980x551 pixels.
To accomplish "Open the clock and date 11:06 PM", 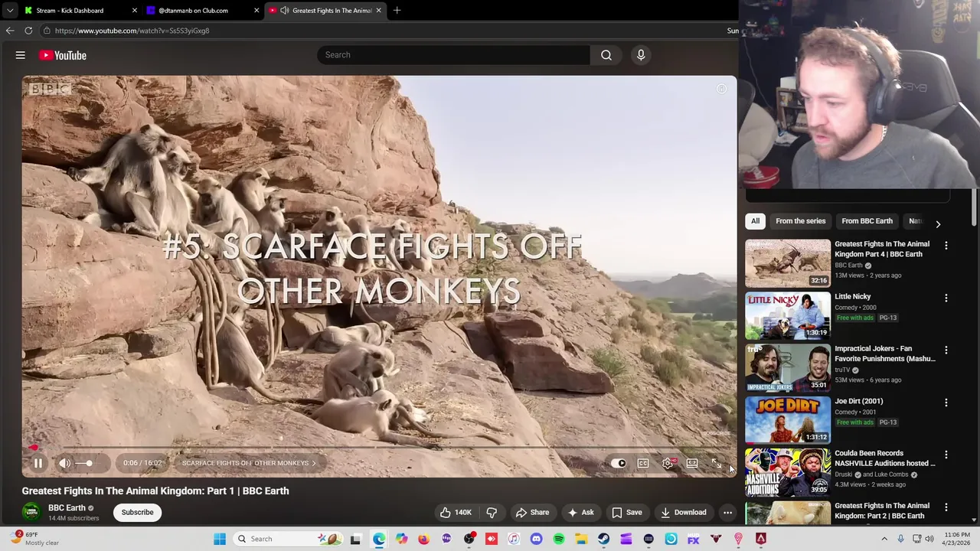I will click(x=957, y=539).
